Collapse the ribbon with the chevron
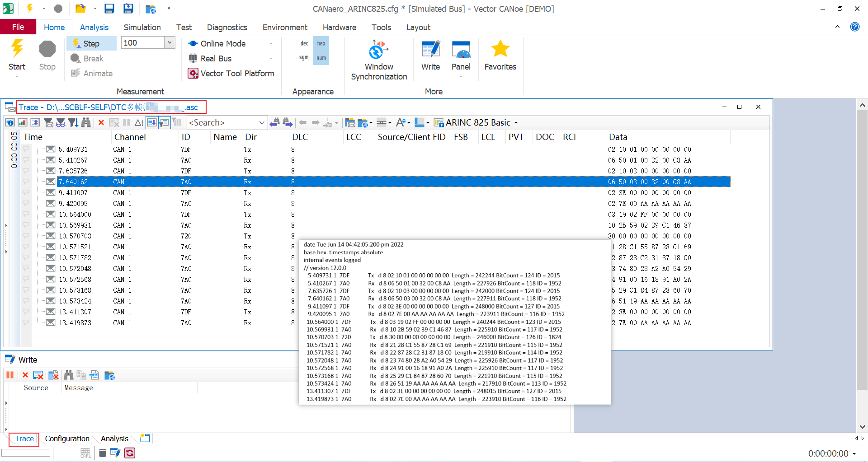 pyautogui.click(x=837, y=27)
